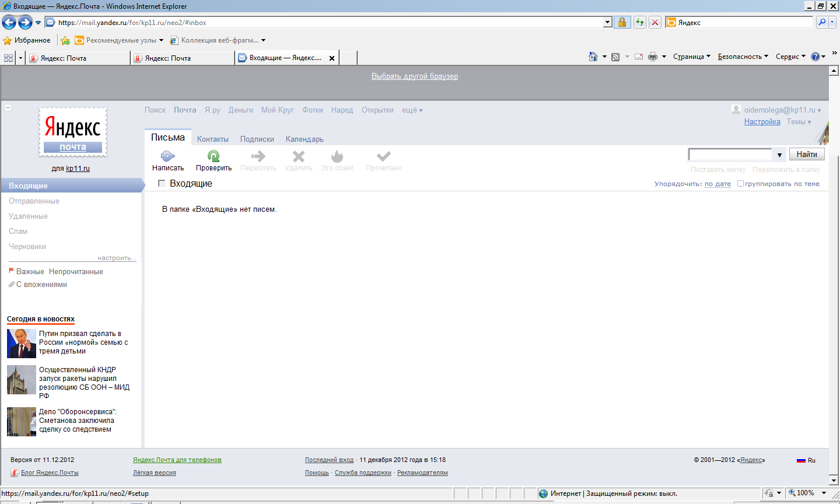Open the Темы themes dropdown
This screenshot has height=504, width=840.
point(799,121)
